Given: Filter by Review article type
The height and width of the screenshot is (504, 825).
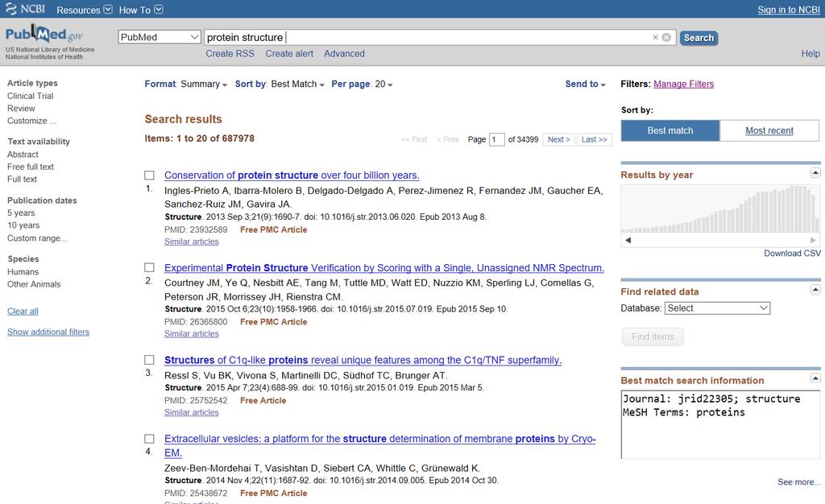Looking at the screenshot, I should point(21,108).
